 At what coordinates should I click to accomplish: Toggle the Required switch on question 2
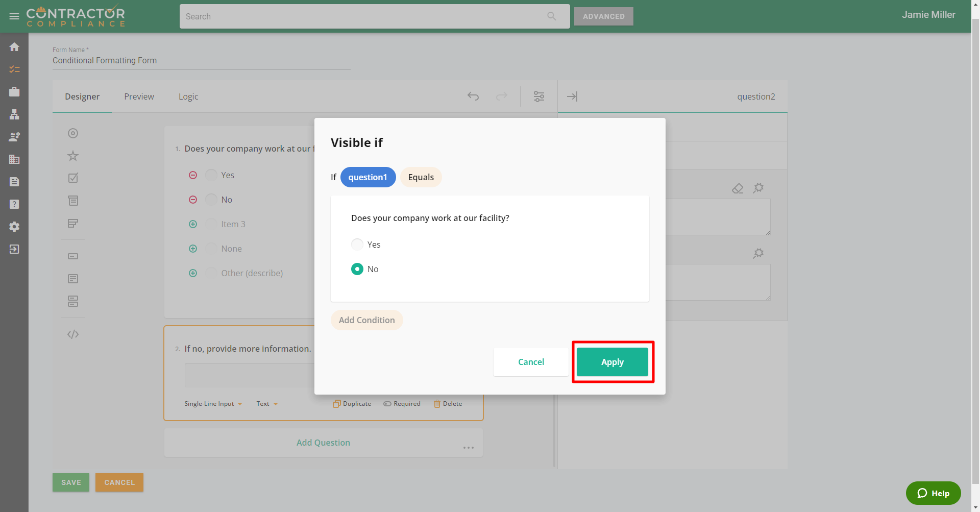(x=402, y=404)
